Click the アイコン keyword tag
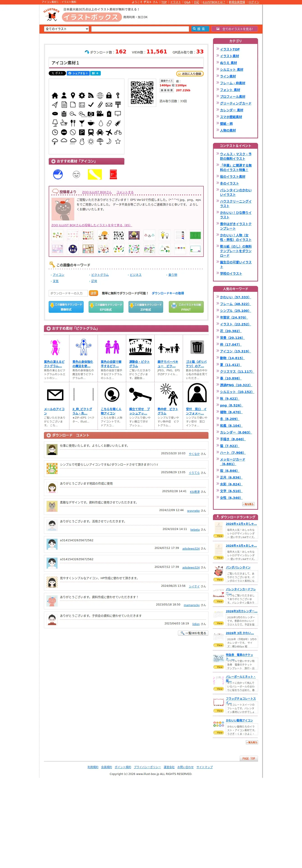Screen dimensions: 302x868 pos(58,275)
